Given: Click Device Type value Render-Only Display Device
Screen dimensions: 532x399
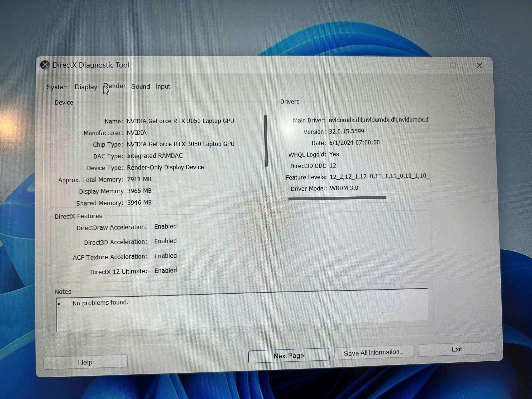Looking at the screenshot, I should pos(165,167).
